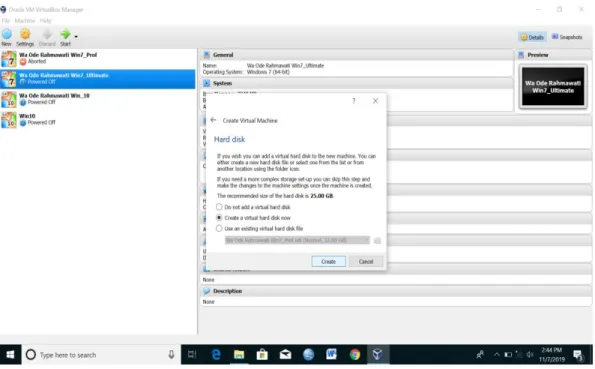Click the Discard toolbar icon

(47, 35)
